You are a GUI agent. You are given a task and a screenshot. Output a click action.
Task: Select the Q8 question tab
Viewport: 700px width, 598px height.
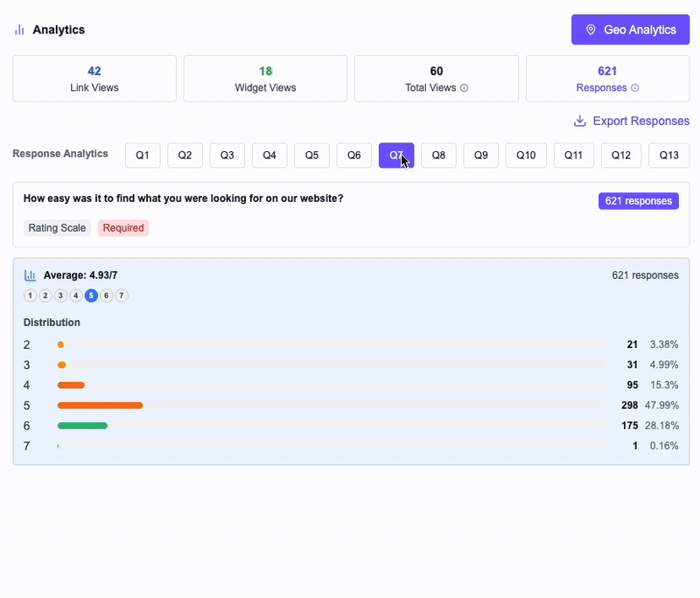(x=438, y=156)
